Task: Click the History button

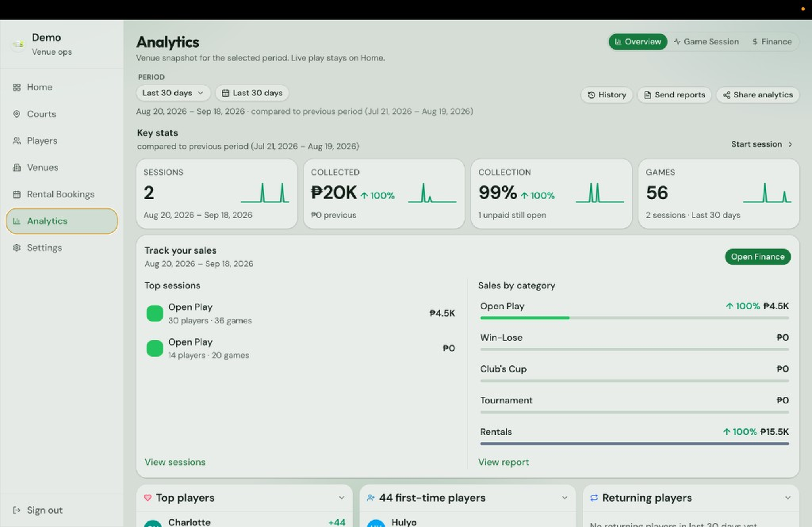Action: pos(607,95)
